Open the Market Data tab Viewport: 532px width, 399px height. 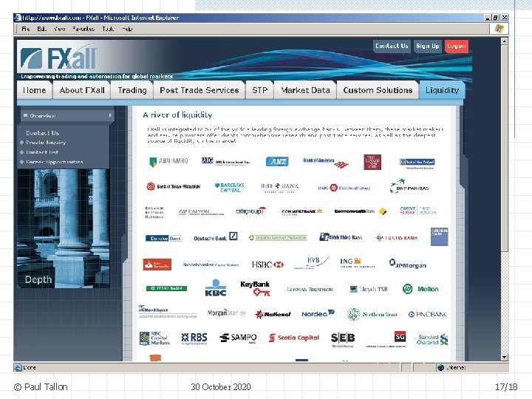pos(305,90)
